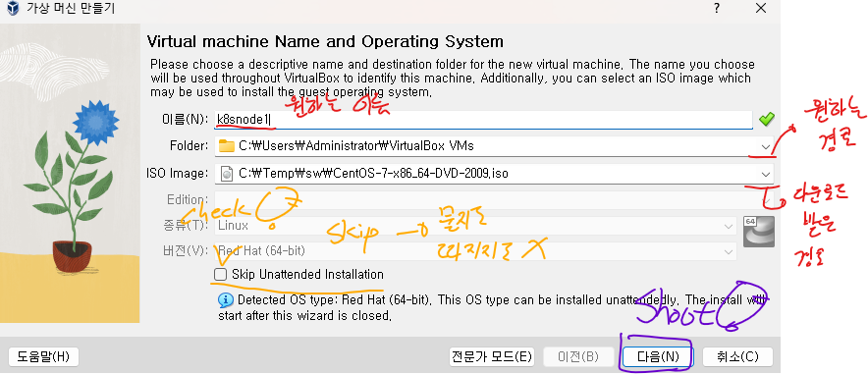Click the 이전(B) back button

click(578, 357)
